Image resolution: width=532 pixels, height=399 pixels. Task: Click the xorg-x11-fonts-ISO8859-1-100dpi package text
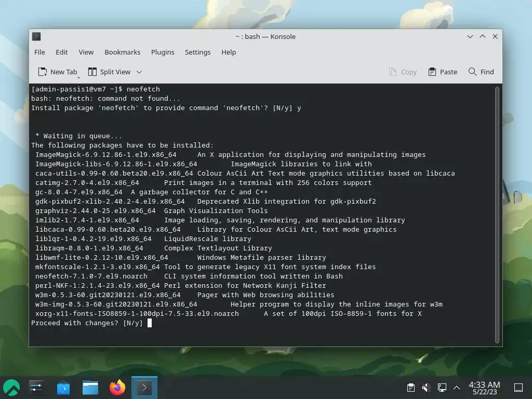pyautogui.click(x=137, y=314)
